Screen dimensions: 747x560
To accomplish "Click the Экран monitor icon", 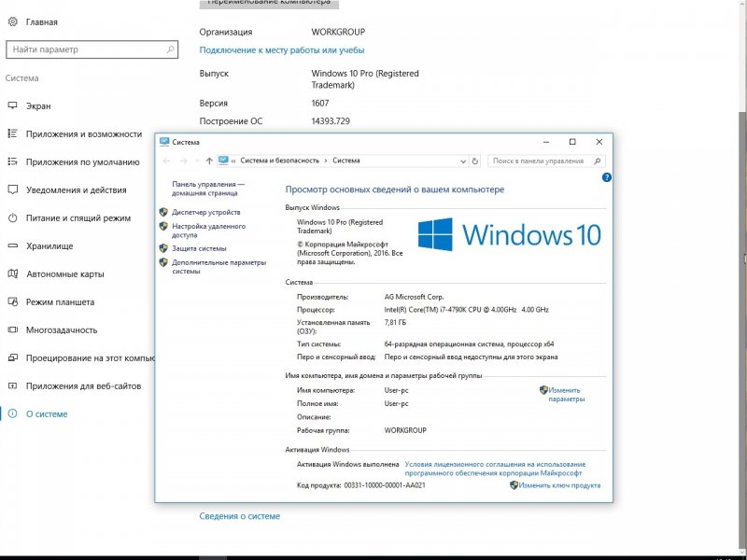I will pos(13,105).
